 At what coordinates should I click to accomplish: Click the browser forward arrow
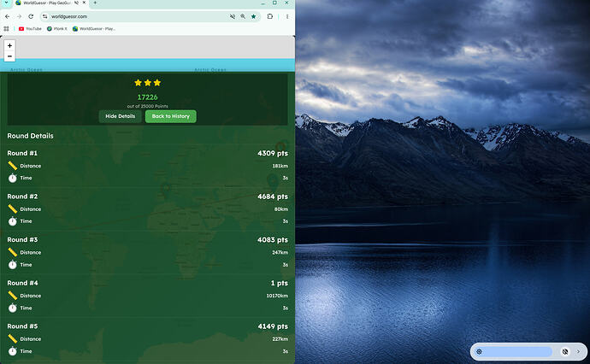[x=19, y=16]
